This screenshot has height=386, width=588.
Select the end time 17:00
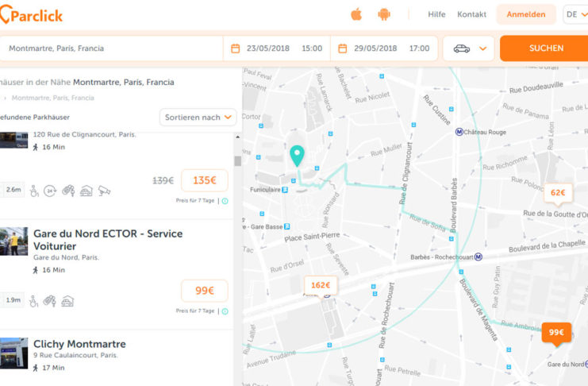coord(419,48)
